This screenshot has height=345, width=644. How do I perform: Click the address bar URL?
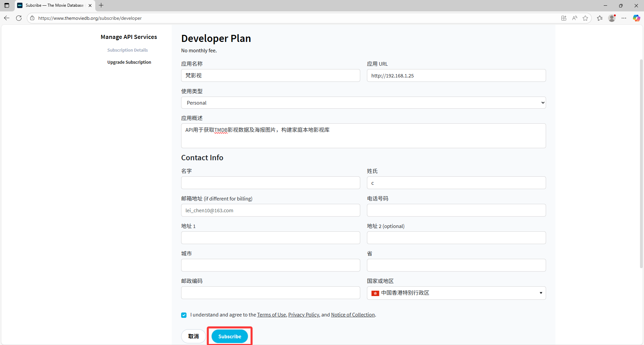(x=90, y=18)
